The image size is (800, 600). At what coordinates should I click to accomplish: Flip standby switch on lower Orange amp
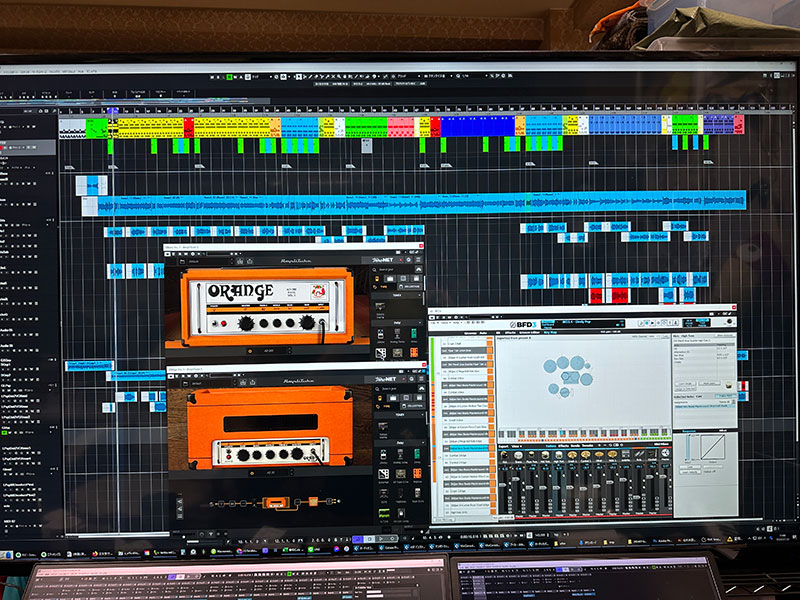click(229, 453)
